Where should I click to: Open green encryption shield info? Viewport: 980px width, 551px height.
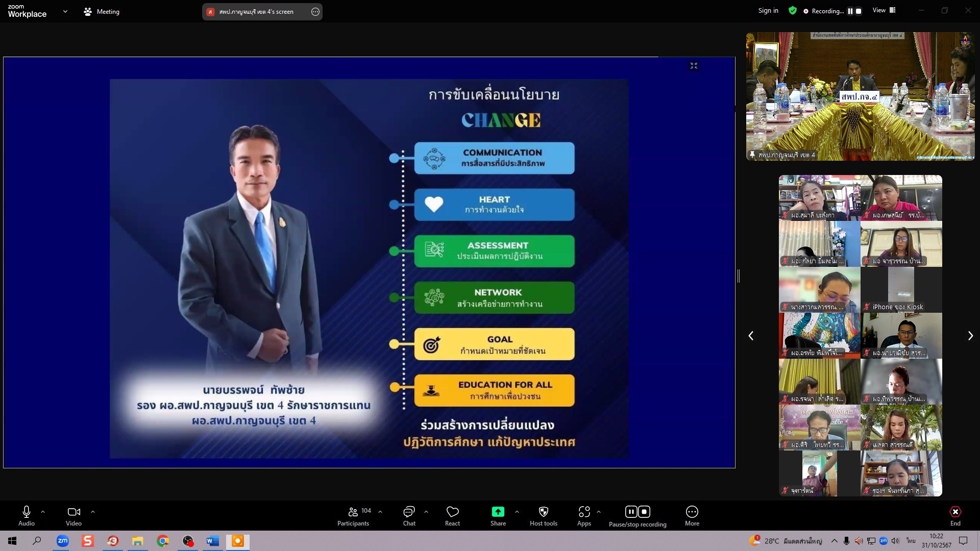793,11
